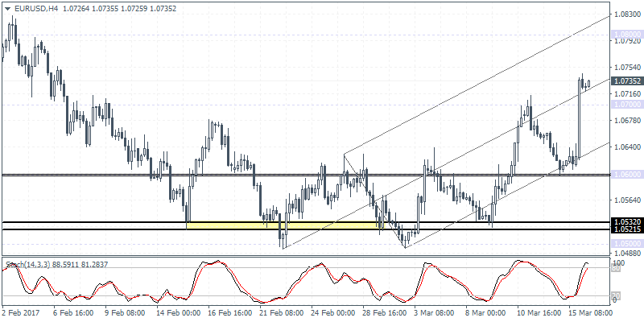Click the stochastic 100 scale label

(x=617, y=262)
